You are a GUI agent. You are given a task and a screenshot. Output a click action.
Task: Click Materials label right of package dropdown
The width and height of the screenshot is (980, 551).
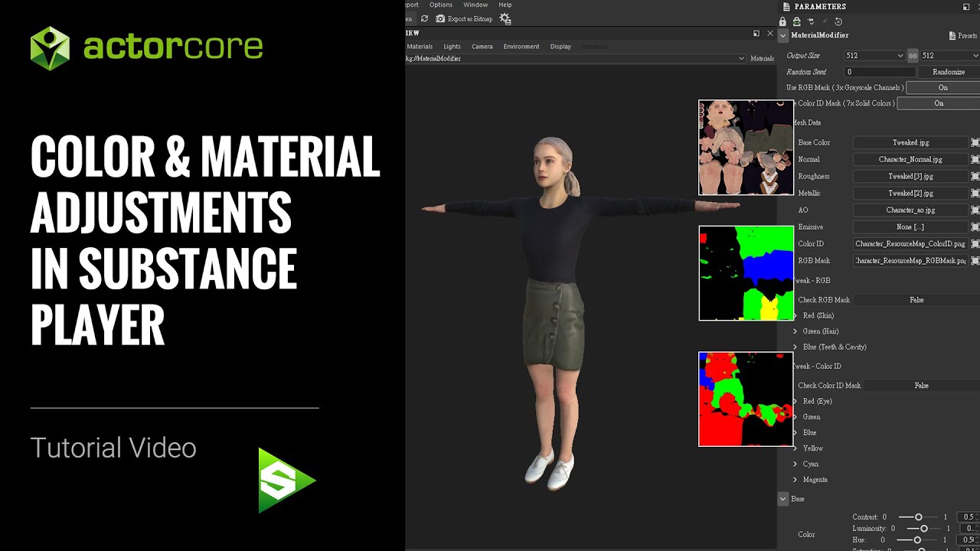[x=762, y=58]
